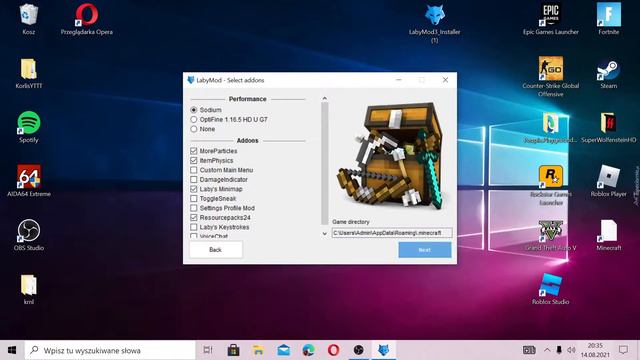Enable the Settings Profile Mod addon
The width and height of the screenshot is (640, 360).
click(193, 208)
